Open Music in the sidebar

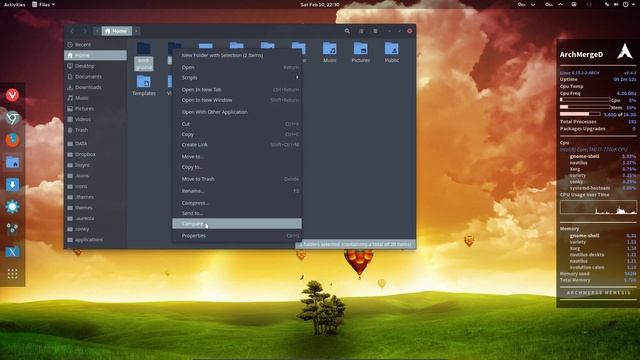coord(96,98)
